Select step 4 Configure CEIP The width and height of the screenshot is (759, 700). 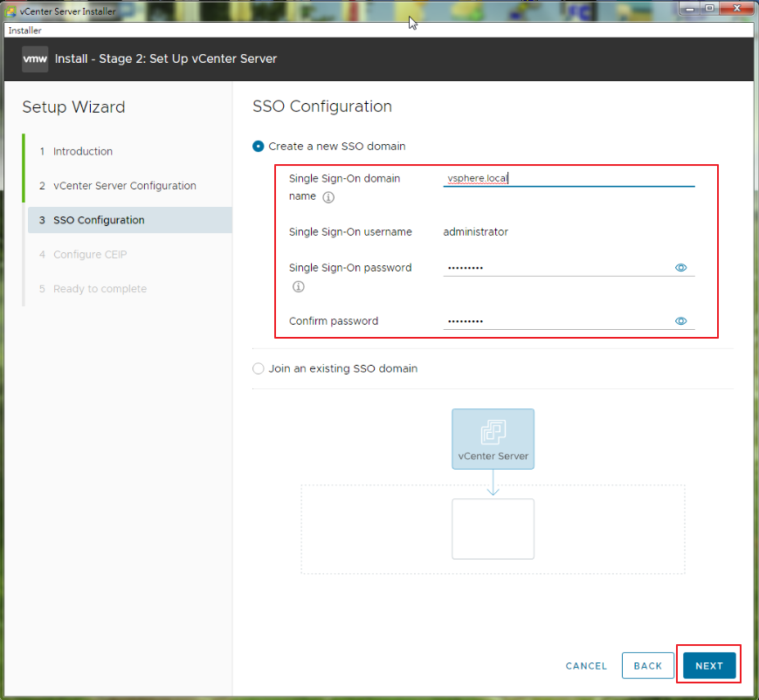90,255
